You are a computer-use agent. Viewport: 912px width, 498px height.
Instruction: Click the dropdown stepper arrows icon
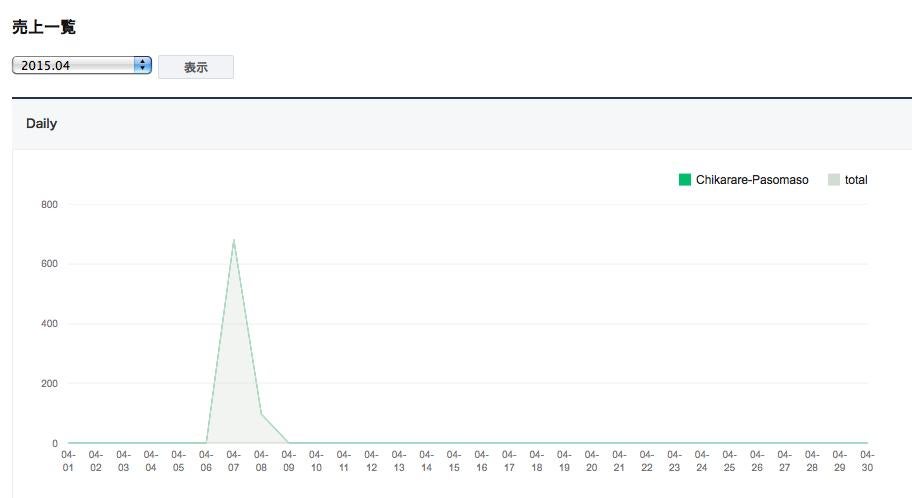[142, 65]
